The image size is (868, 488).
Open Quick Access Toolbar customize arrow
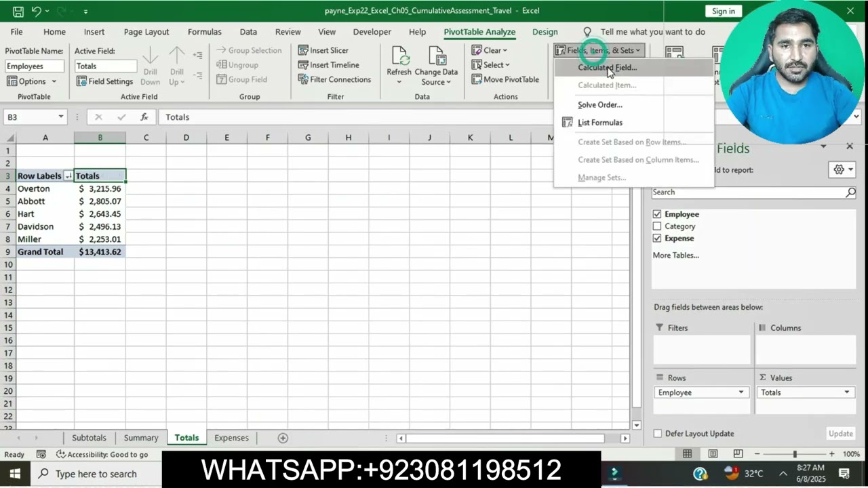(85, 12)
